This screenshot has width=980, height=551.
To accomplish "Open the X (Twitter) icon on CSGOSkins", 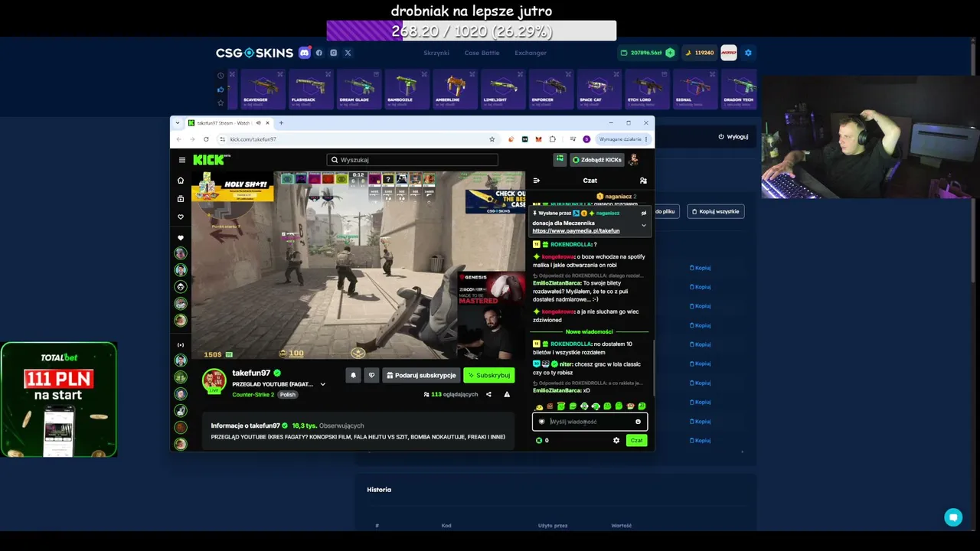I will pos(348,53).
